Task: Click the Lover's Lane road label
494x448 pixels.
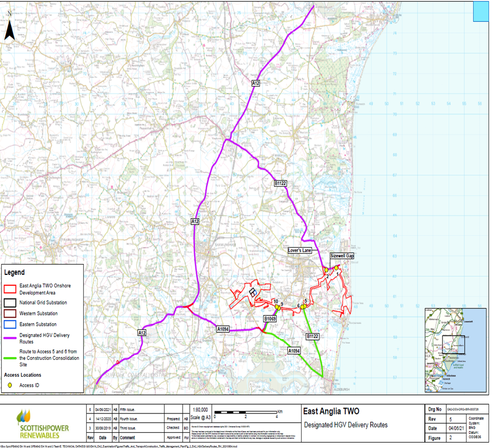Action: click(300, 250)
